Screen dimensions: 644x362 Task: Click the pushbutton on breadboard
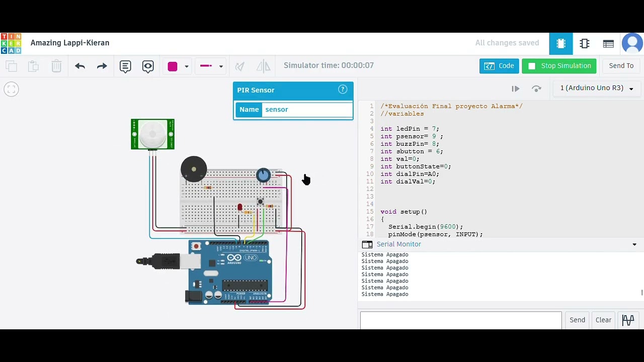pyautogui.click(x=260, y=202)
